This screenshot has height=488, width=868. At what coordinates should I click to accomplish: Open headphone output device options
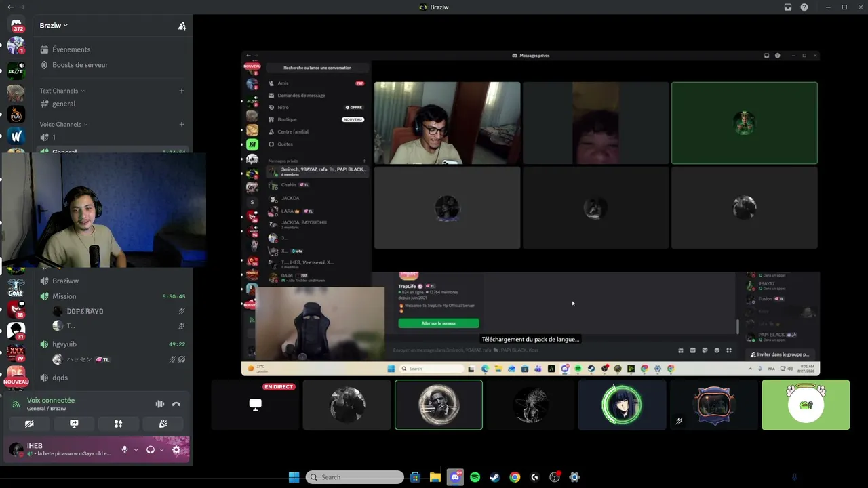[161, 449]
